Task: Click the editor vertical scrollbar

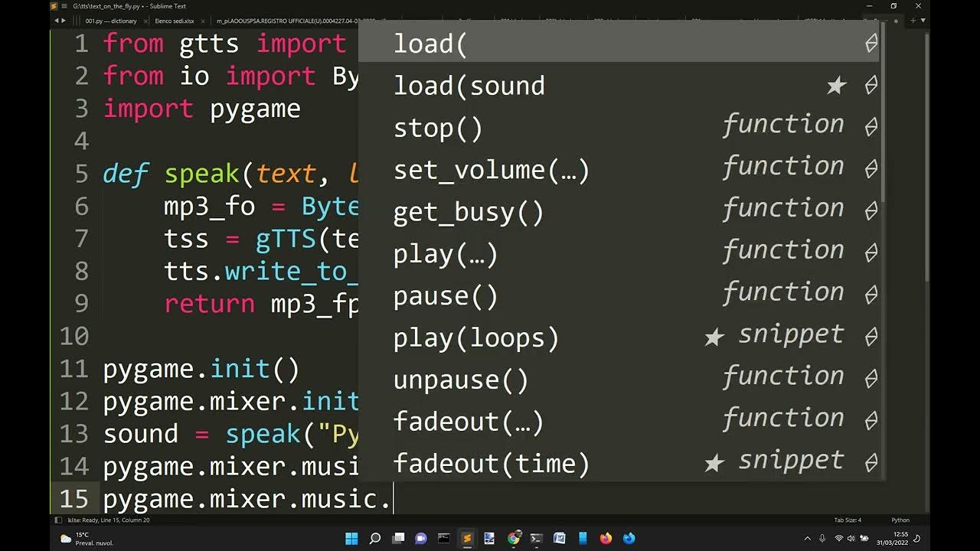Action: pyautogui.click(x=926, y=157)
